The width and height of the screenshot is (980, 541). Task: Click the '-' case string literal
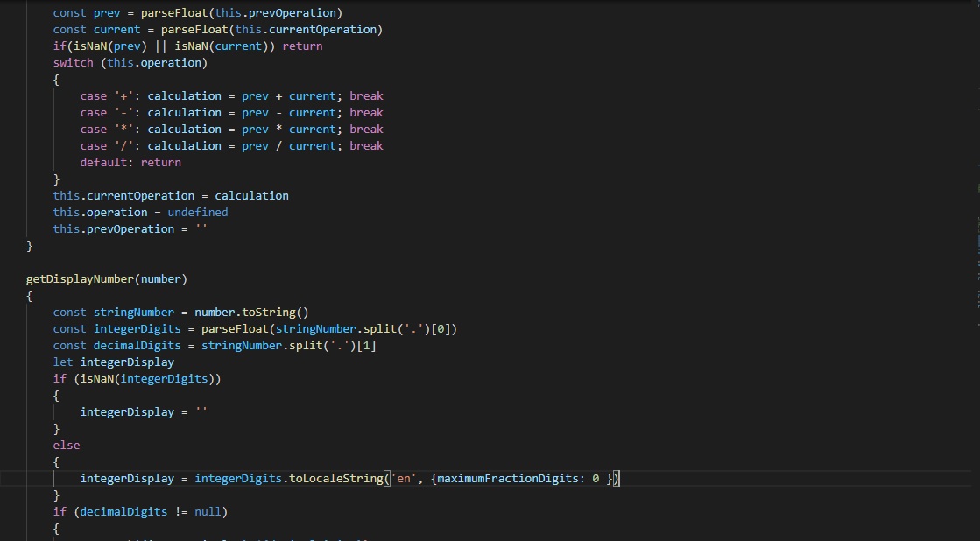pos(123,113)
